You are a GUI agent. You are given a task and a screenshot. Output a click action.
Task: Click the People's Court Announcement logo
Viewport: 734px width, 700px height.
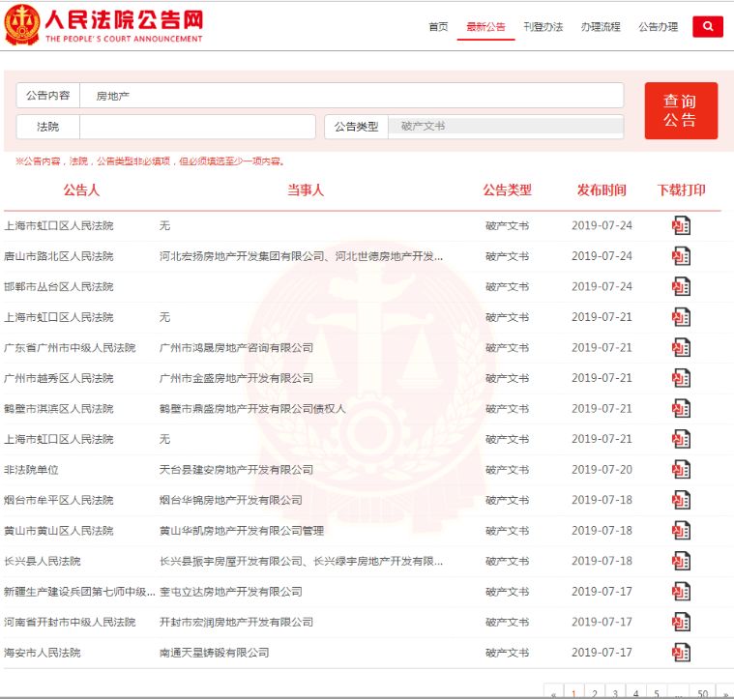tap(104, 26)
